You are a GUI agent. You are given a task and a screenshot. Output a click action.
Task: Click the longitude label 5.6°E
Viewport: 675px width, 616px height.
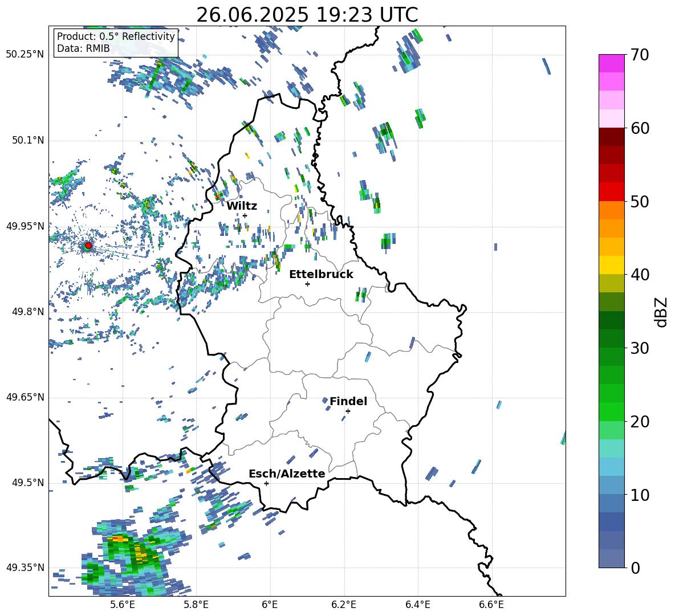tap(122, 605)
